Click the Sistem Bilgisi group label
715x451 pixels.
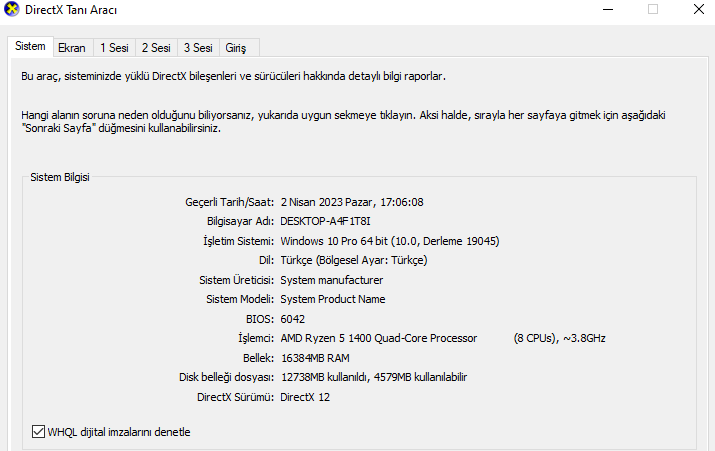60,177
